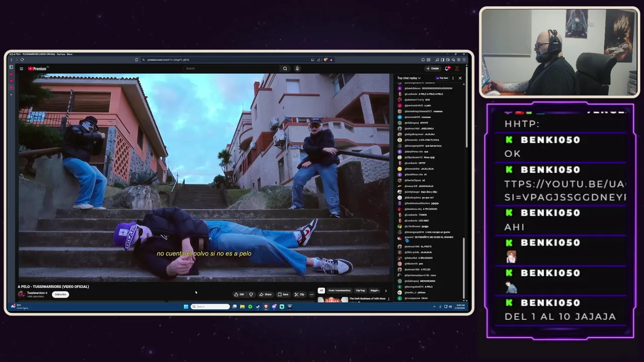
Task: Click the playing video frame
Action: pos(204,177)
